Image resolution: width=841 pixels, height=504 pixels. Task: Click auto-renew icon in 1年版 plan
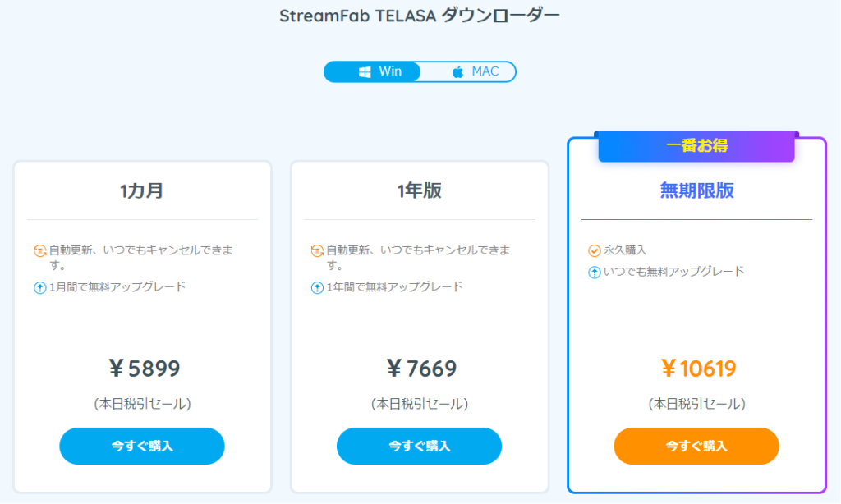[x=317, y=250]
